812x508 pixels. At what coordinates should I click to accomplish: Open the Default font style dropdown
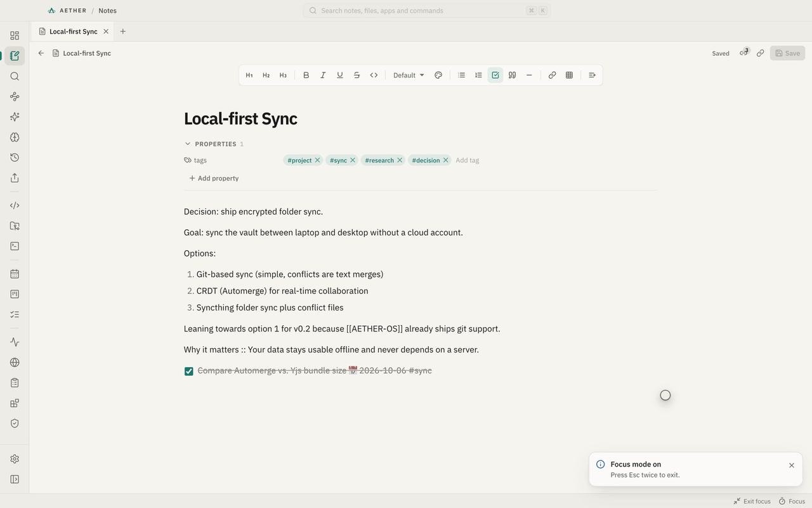pyautogui.click(x=409, y=75)
